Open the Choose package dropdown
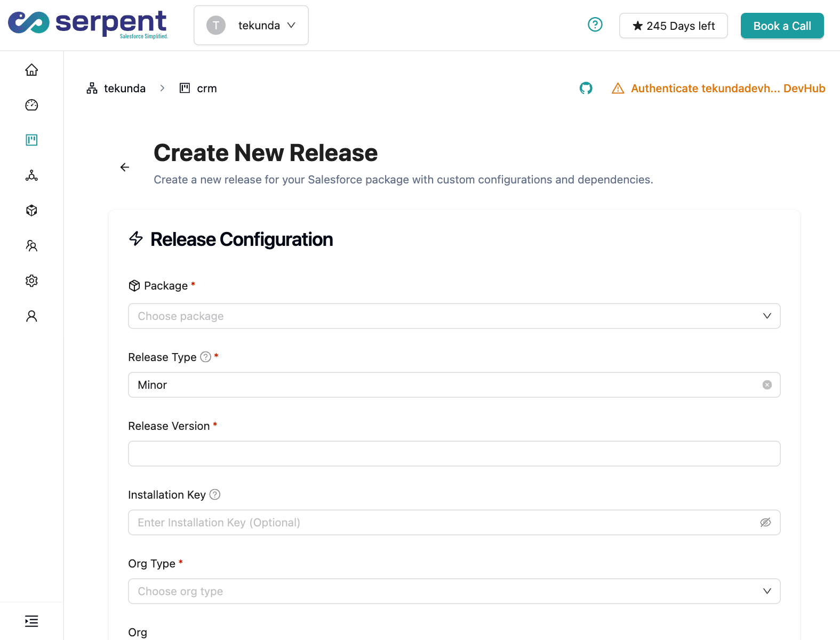840x640 pixels. [454, 316]
